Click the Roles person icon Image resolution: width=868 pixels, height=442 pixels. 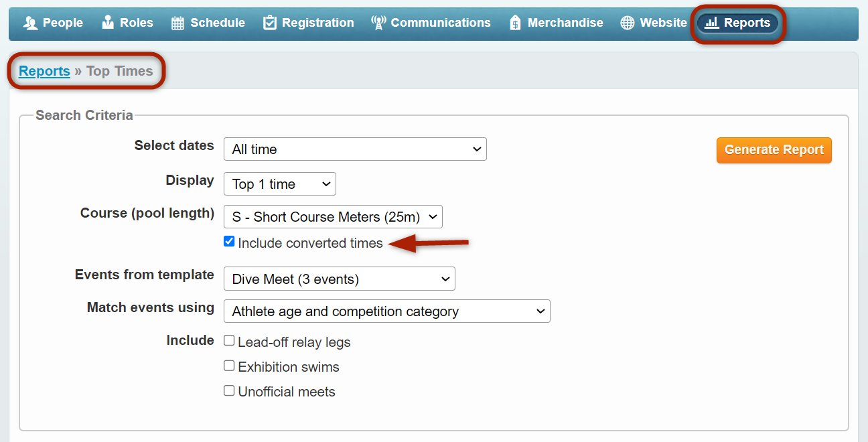click(108, 23)
